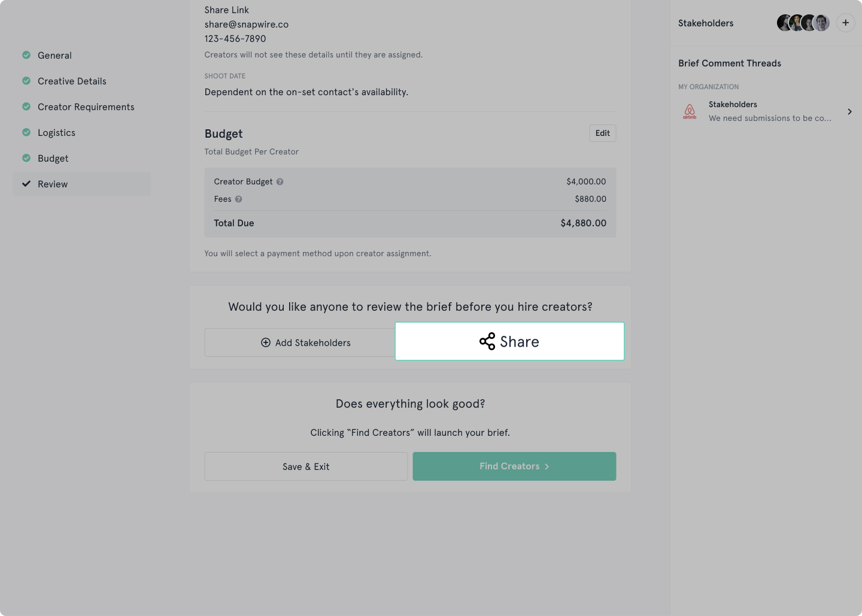This screenshot has width=862, height=616.
Task: Click the Creator Budget help icon
Action: click(280, 182)
